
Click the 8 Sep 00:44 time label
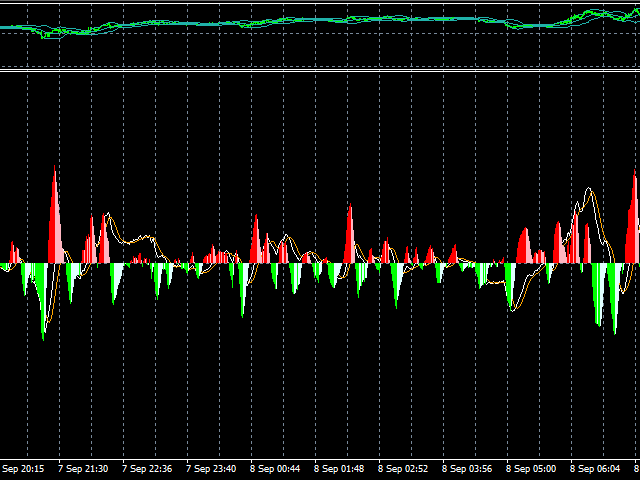click(275, 468)
